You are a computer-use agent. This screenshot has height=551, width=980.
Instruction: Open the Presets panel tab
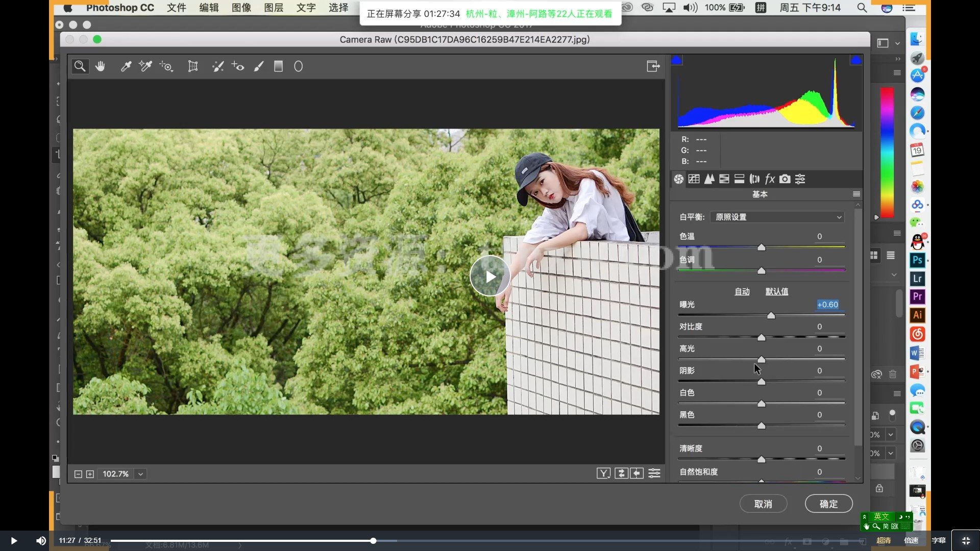pyautogui.click(x=800, y=179)
